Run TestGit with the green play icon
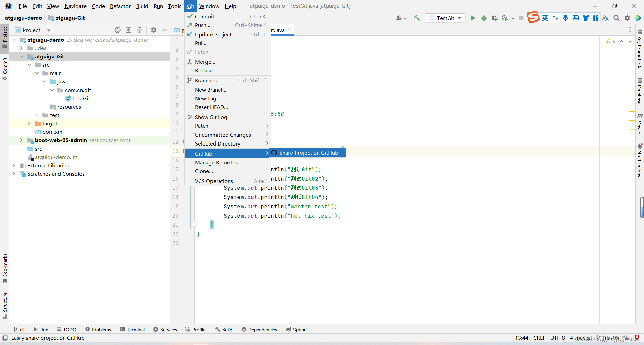The width and height of the screenshot is (644, 345). 473,18
